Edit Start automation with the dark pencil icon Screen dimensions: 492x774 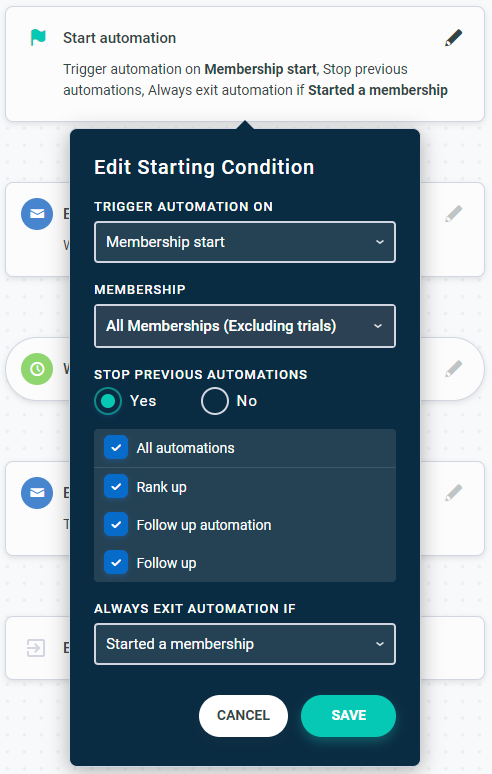click(454, 38)
